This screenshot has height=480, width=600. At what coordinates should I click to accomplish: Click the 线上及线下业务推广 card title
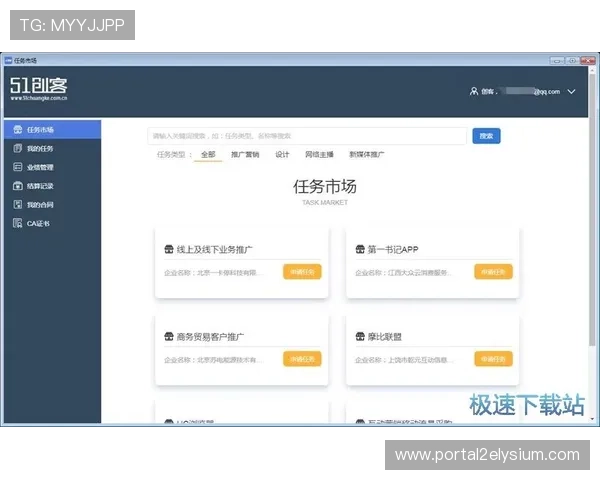click(x=215, y=250)
